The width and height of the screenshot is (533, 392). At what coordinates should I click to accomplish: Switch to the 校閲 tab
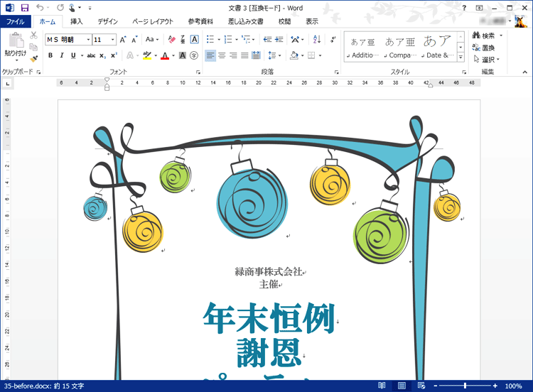tap(284, 21)
